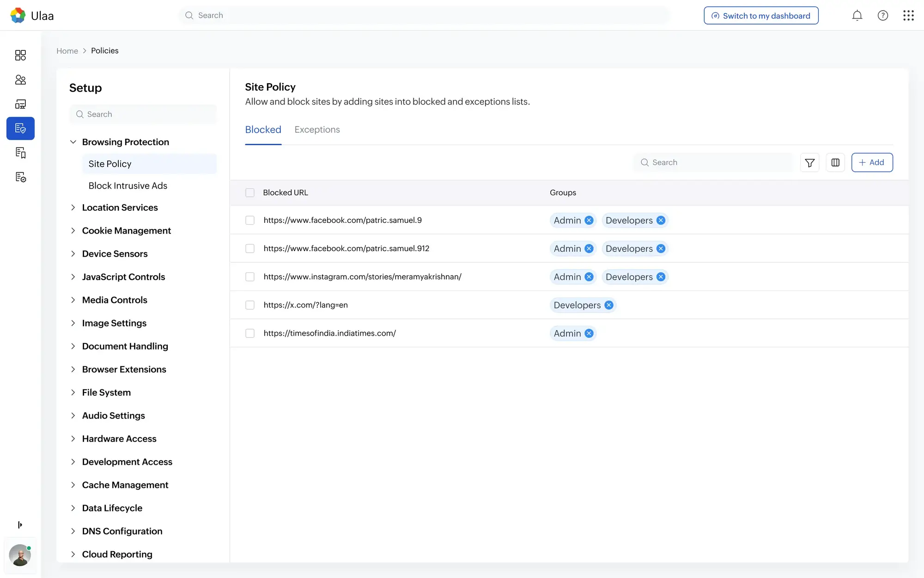
Task: Tick the select-all checkbox in Blocked URL header
Action: [250, 193]
